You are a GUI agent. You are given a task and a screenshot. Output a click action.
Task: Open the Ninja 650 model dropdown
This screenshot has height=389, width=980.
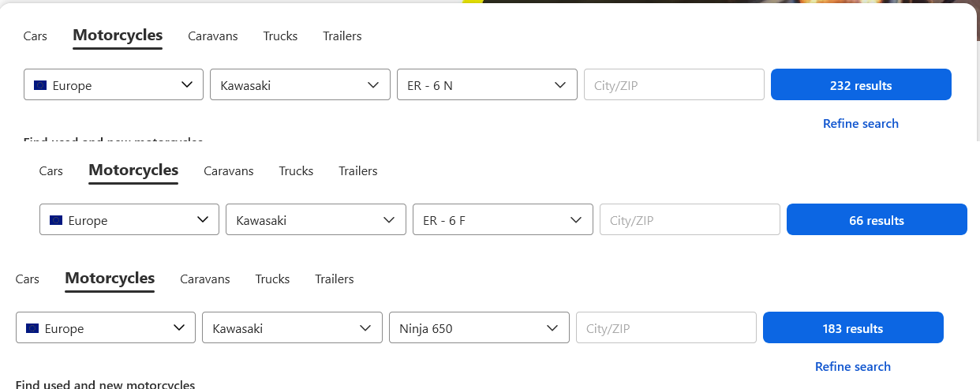click(479, 327)
